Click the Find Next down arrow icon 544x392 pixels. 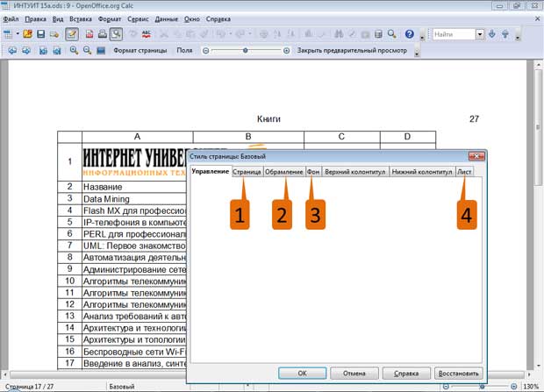(492, 34)
